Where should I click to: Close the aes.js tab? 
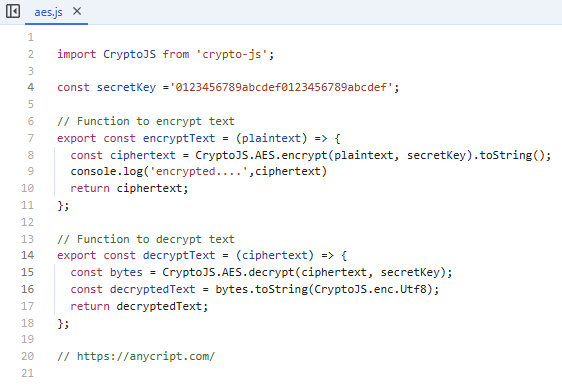(77, 11)
